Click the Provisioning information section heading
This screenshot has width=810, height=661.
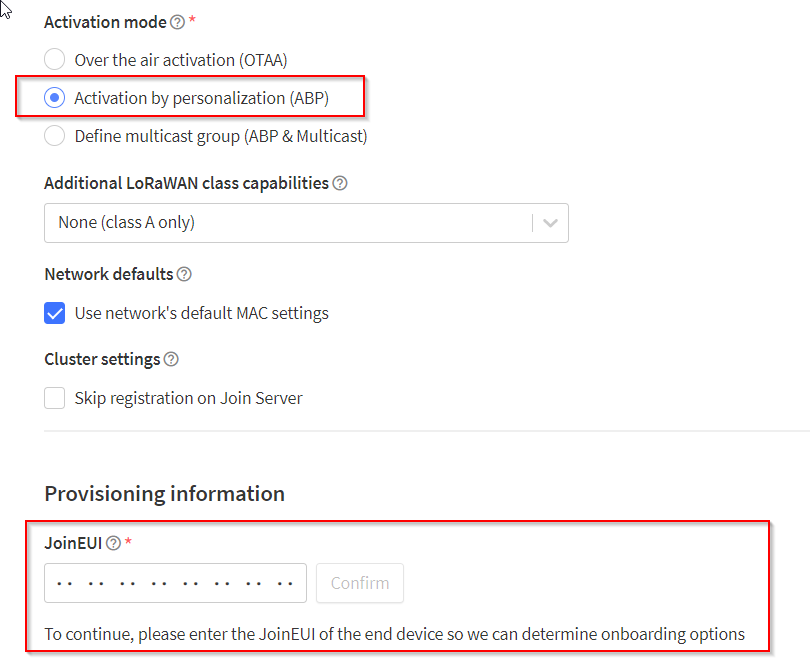[163, 493]
